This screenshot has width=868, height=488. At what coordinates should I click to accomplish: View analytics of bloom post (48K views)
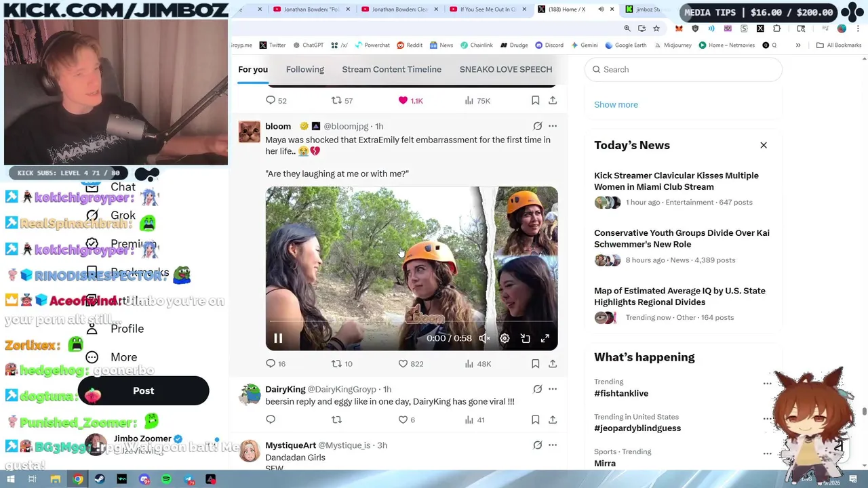469,364
